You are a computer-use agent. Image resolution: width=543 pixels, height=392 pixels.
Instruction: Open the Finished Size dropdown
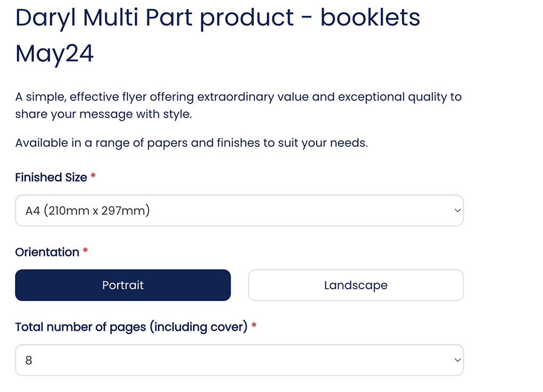(239, 211)
